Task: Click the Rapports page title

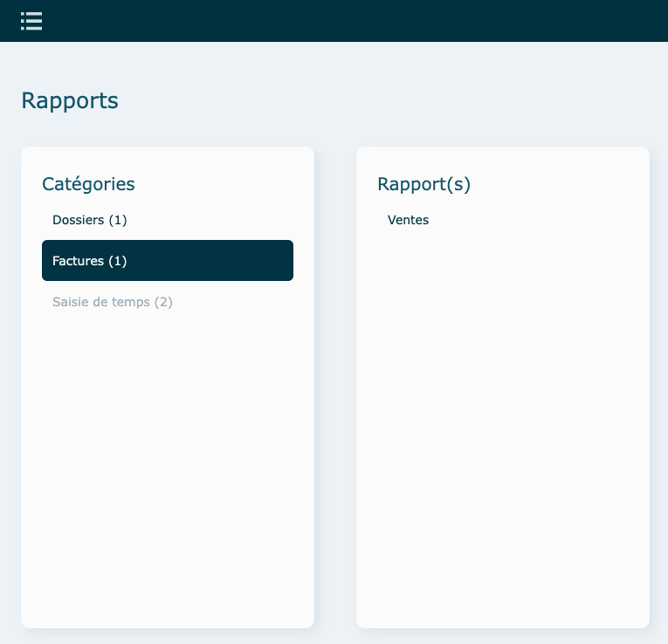Action: pyautogui.click(x=70, y=100)
